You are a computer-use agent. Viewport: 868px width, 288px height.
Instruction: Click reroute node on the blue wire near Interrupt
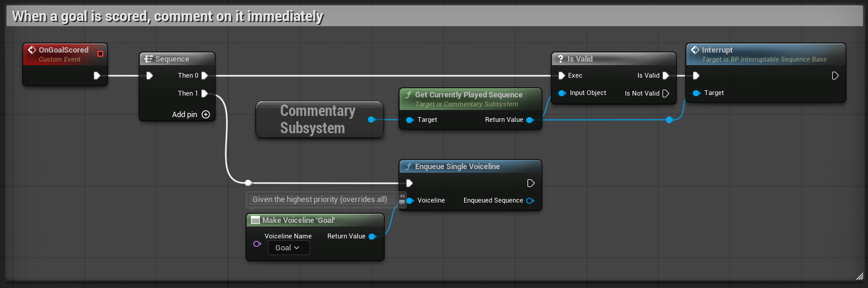670,120
